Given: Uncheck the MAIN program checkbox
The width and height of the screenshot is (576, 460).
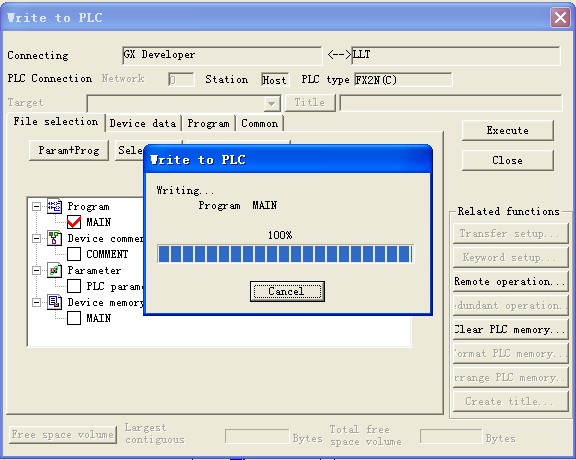Looking at the screenshot, I should click(x=74, y=222).
